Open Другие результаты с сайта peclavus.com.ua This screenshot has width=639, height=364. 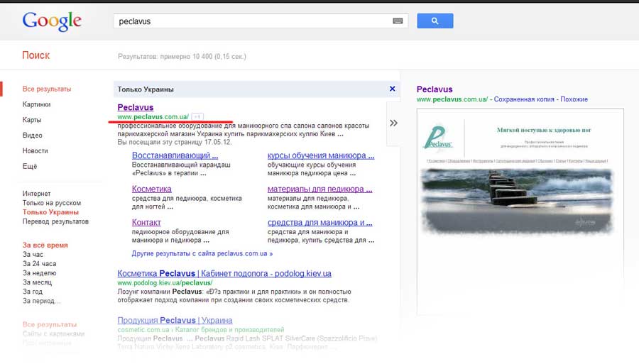click(x=202, y=253)
